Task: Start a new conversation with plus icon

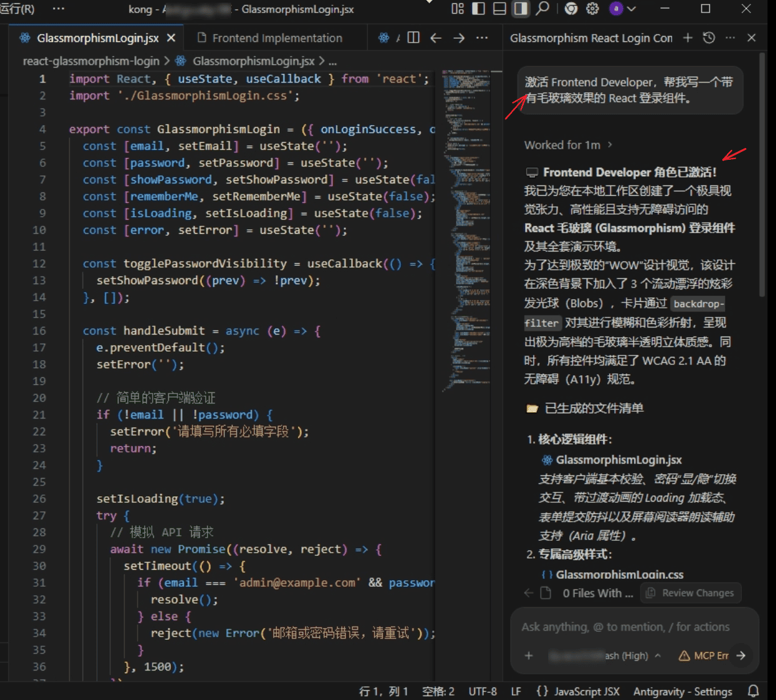Action: coord(688,37)
